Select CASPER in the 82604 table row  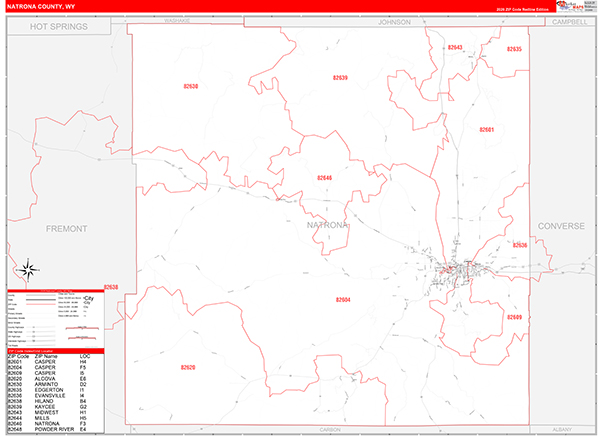point(45,367)
